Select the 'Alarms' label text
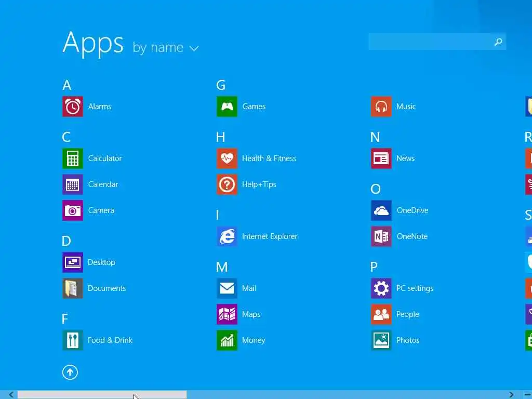 click(x=100, y=107)
